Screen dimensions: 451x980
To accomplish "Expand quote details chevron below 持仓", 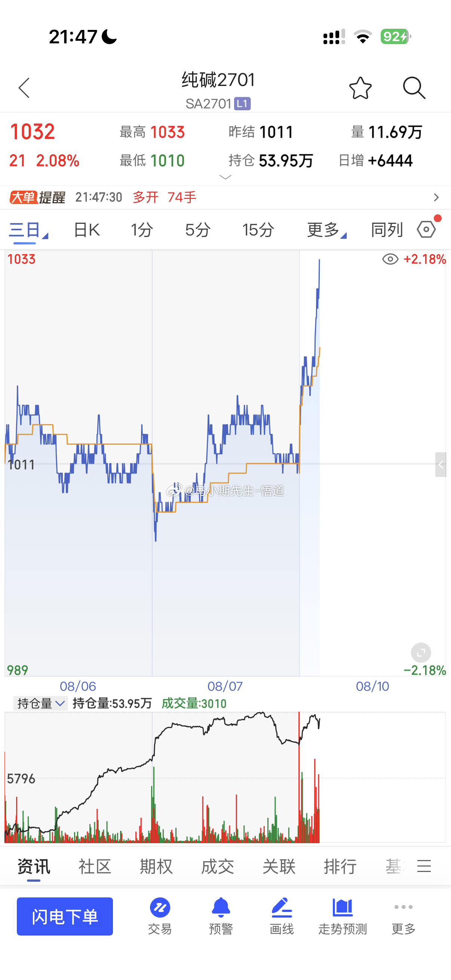I will [x=226, y=177].
